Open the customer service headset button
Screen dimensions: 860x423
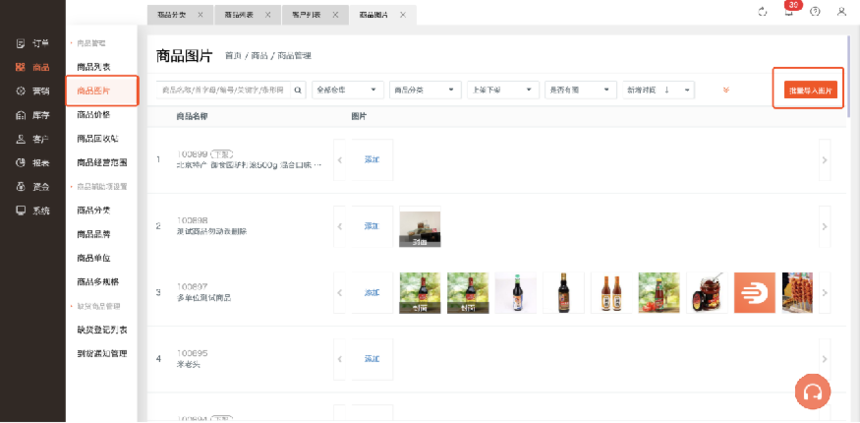pyautogui.click(x=812, y=392)
